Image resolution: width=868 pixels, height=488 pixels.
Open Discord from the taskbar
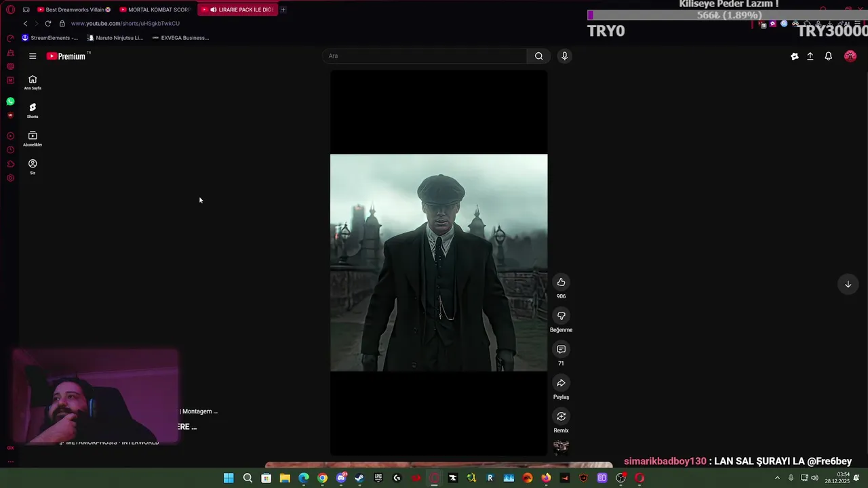coord(341,478)
